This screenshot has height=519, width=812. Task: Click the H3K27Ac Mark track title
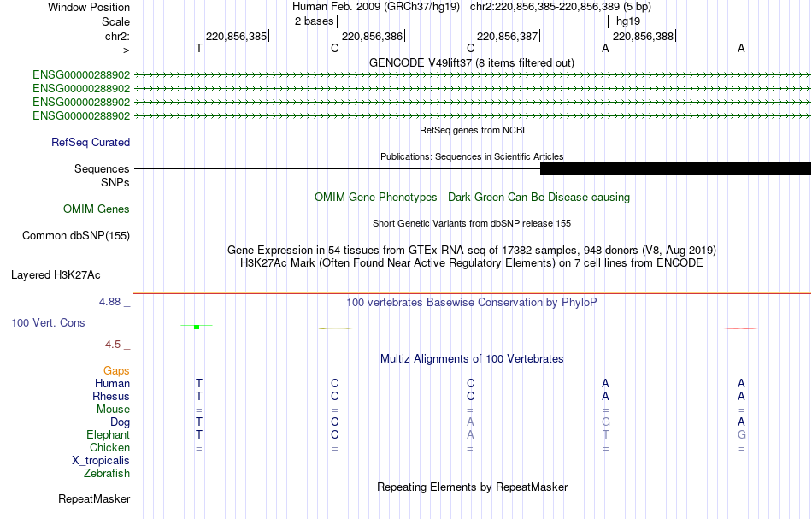[x=472, y=262]
